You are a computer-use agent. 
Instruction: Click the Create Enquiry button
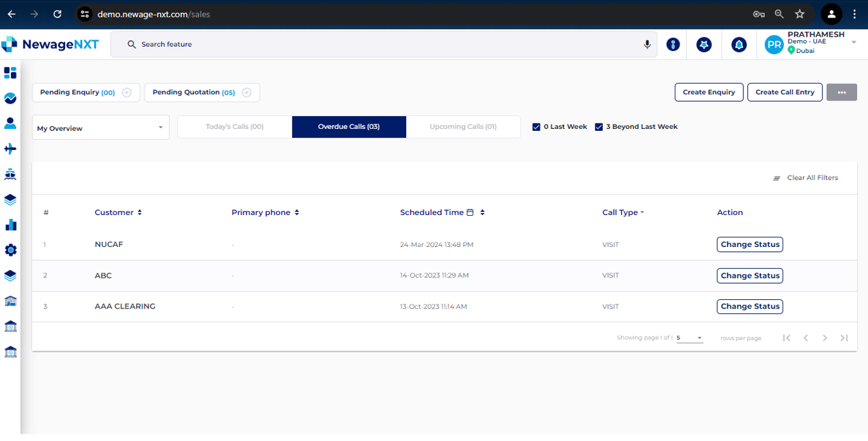(x=709, y=92)
